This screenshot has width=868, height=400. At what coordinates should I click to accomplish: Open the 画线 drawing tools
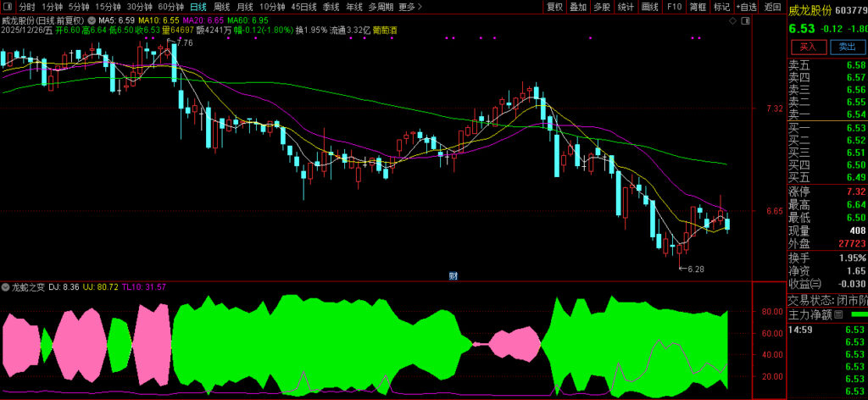[x=650, y=7]
